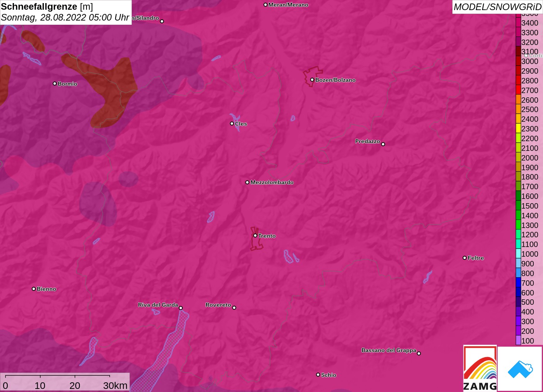The height and width of the screenshot is (392, 543).
Task: Click the 500 legend value label
Action: point(527,302)
